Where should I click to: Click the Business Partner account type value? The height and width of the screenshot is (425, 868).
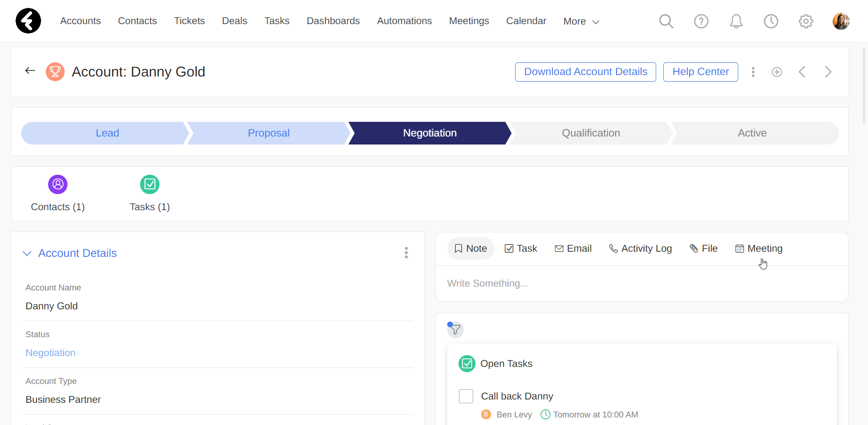(x=63, y=399)
